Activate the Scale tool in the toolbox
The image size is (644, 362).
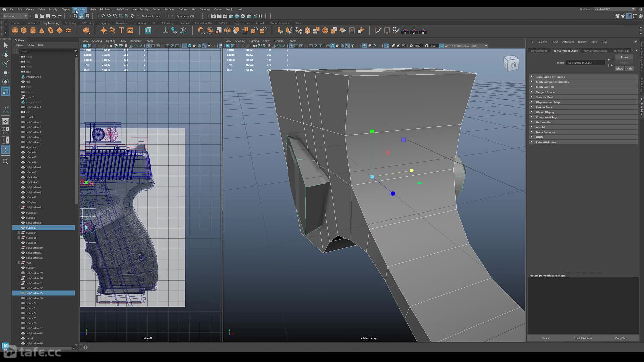click(x=5, y=91)
